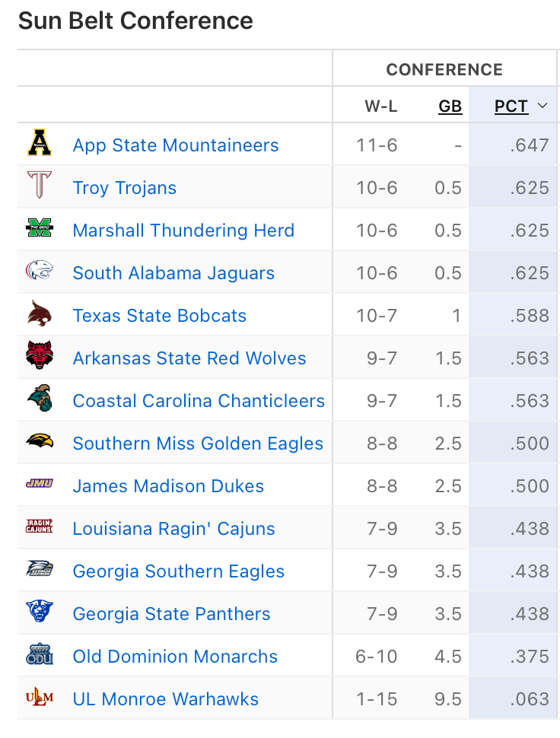Open Georgia State Panthers team page
The width and height of the screenshot is (560, 738).
click(x=171, y=614)
